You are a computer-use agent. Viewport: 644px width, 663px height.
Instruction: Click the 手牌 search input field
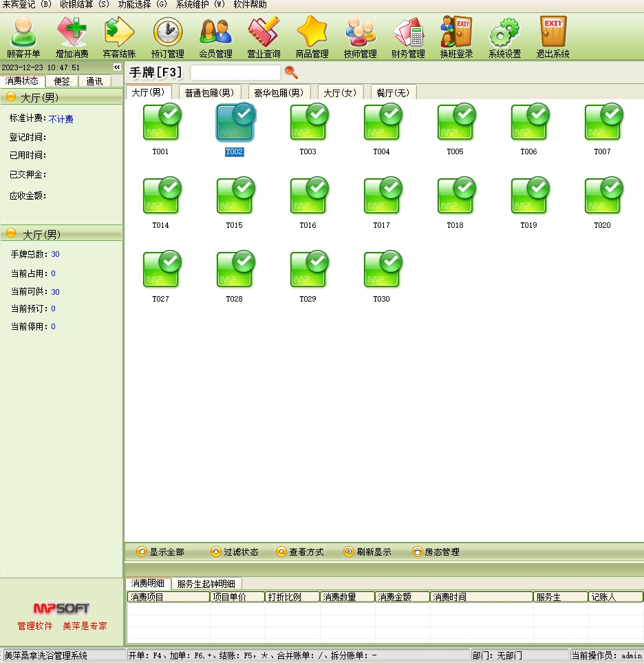click(235, 72)
